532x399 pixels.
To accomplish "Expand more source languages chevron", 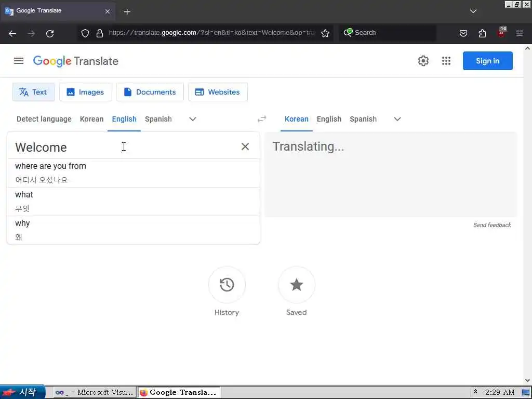I will tap(193, 119).
